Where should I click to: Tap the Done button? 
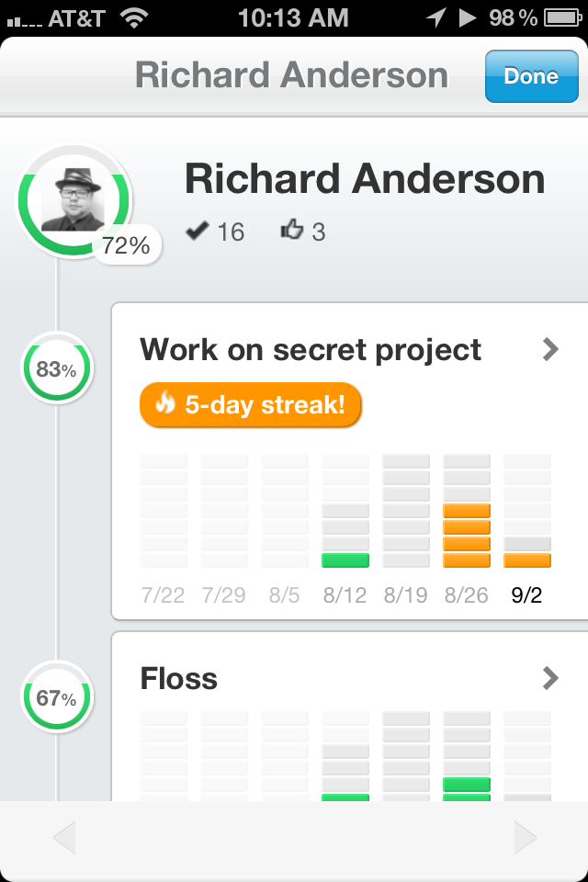(531, 76)
